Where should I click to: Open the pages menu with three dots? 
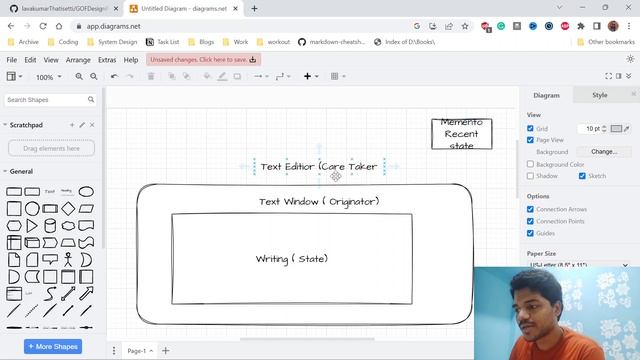pyautogui.click(x=114, y=351)
